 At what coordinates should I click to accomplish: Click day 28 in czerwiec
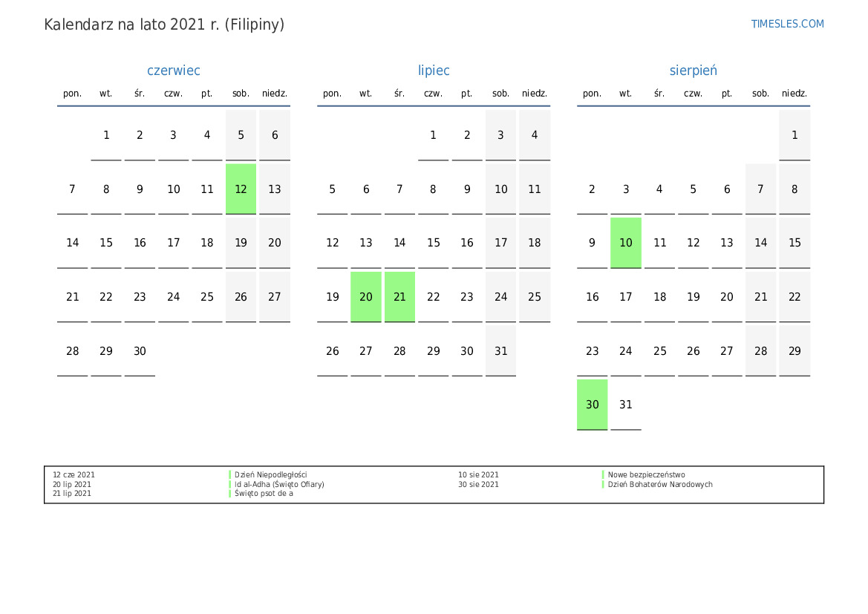[73, 351]
